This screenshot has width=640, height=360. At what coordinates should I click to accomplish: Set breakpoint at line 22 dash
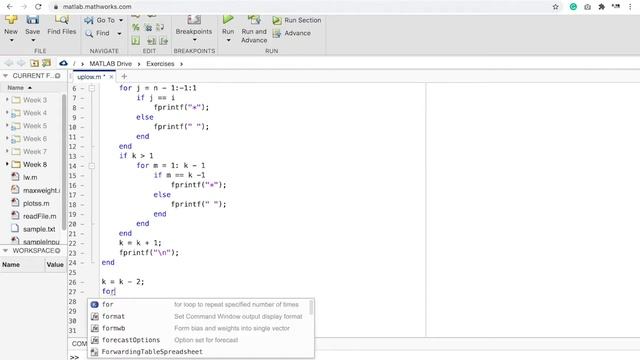point(82,243)
